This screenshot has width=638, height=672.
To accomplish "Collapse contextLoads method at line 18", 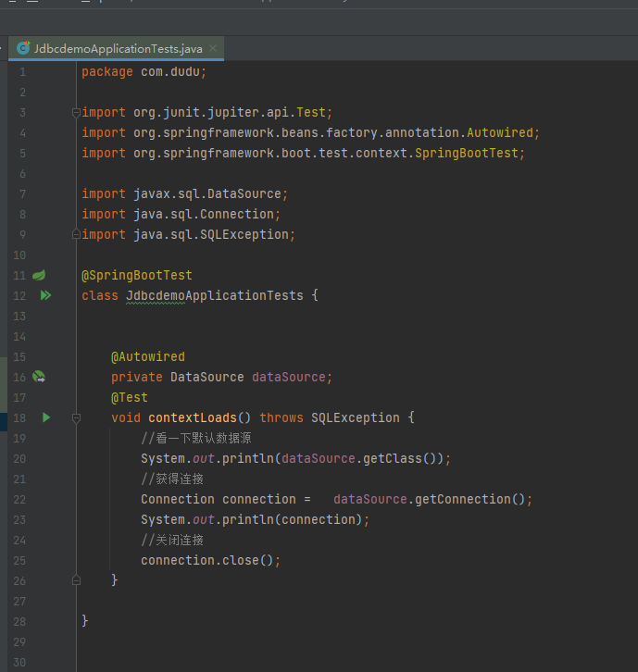I will point(76,417).
